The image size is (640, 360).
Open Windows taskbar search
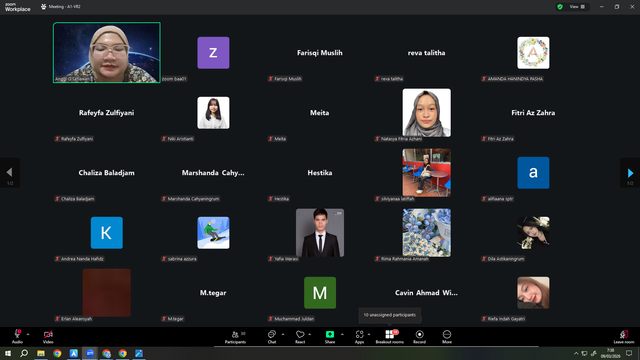click(x=24, y=353)
